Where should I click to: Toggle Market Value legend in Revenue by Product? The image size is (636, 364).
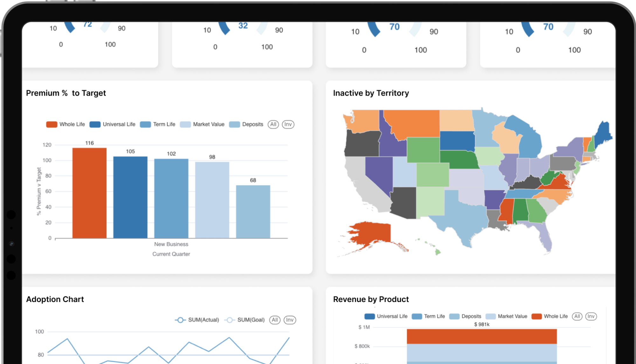tap(506, 316)
